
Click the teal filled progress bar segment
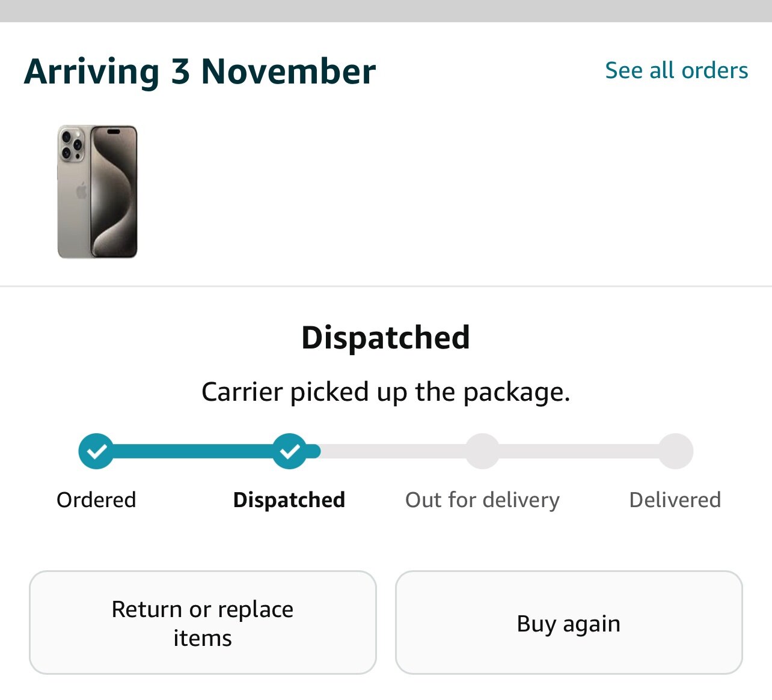pos(193,451)
